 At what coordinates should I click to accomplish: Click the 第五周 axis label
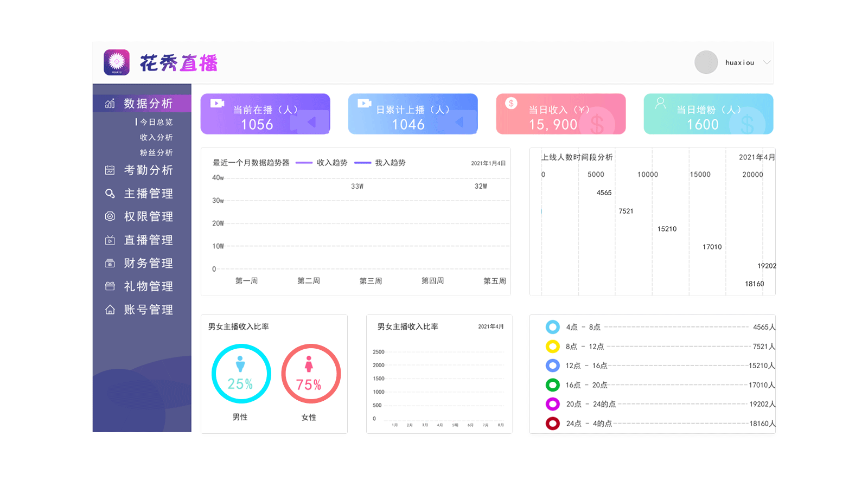pyautogui.click(x=495, y=281)
